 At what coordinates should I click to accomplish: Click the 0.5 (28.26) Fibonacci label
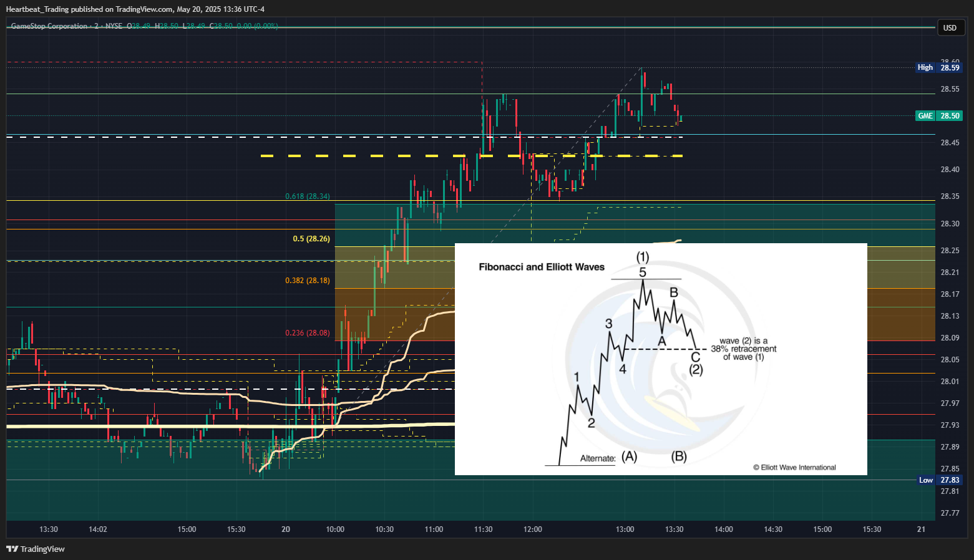[x=311, y=239]
